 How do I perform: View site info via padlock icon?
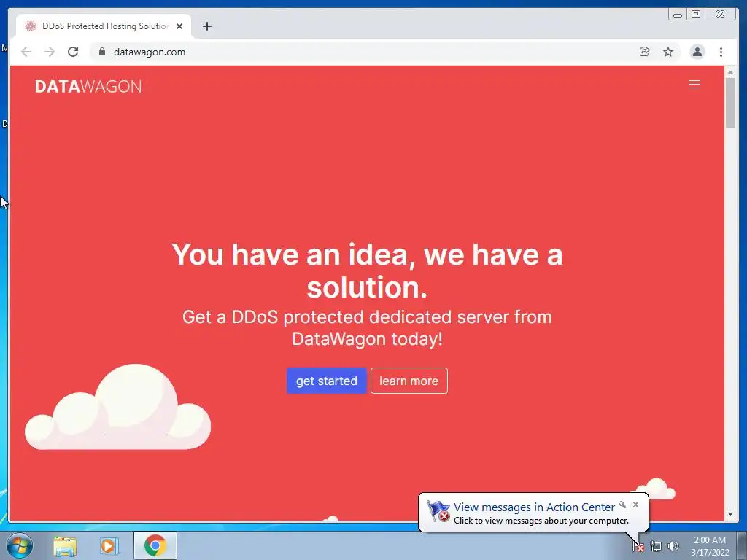tap(102, 52)
